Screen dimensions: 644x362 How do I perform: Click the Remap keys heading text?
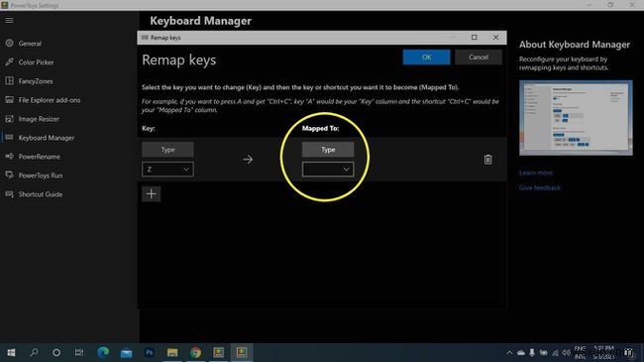pos(178,60)
